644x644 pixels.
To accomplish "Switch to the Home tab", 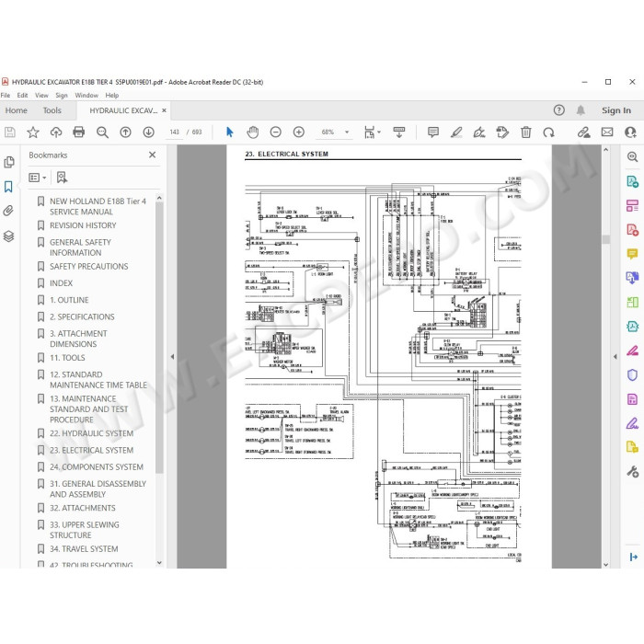I will click(16, 110).
